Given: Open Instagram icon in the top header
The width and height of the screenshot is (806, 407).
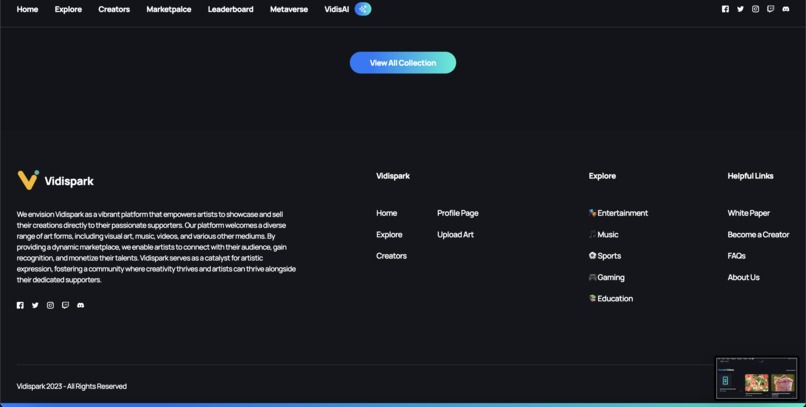Looking at the screenshot, I should (x=755, y=9).
